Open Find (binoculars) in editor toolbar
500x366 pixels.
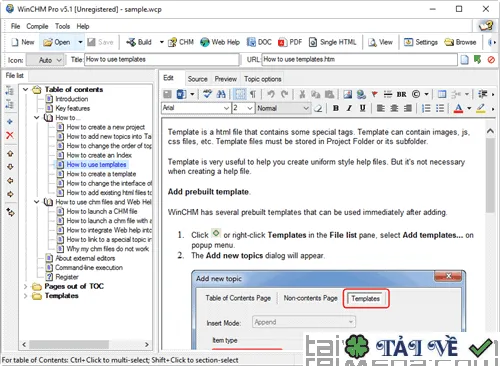point(221,94)
